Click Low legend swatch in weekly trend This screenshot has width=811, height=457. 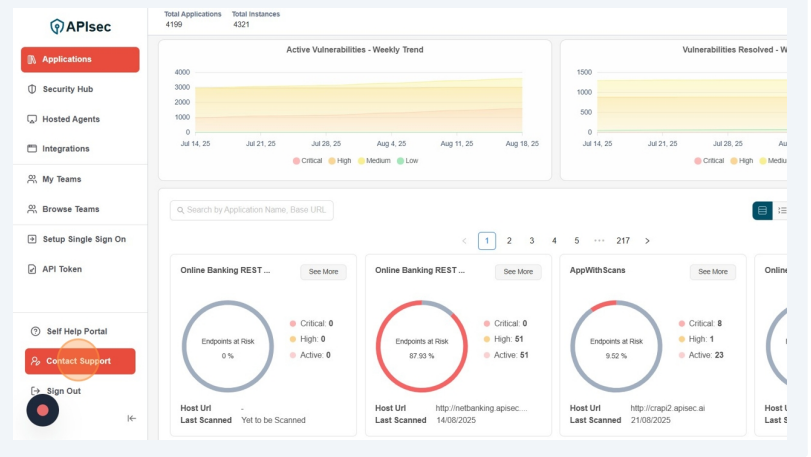coord(400,160)
